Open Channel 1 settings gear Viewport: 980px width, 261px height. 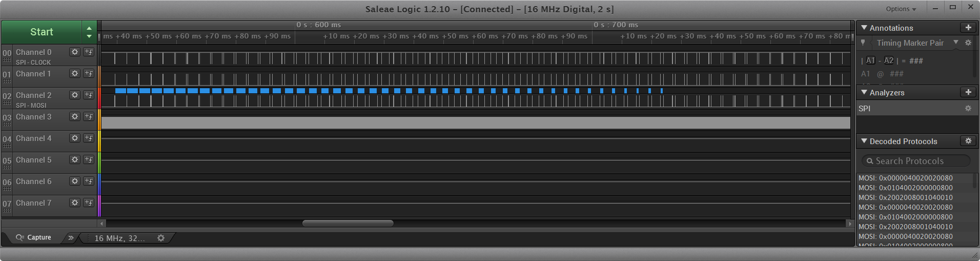pyautogui.click(x=75, y=73)
